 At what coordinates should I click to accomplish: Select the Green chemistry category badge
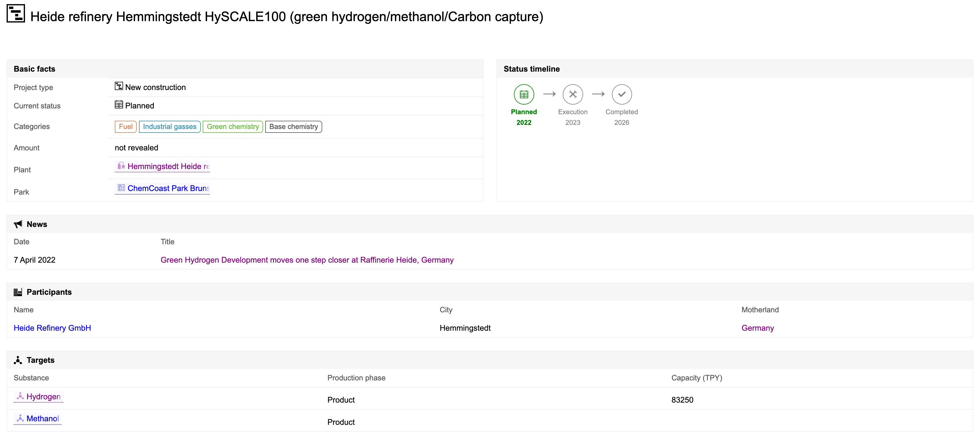pyautogui.click(x=232, y=127)
